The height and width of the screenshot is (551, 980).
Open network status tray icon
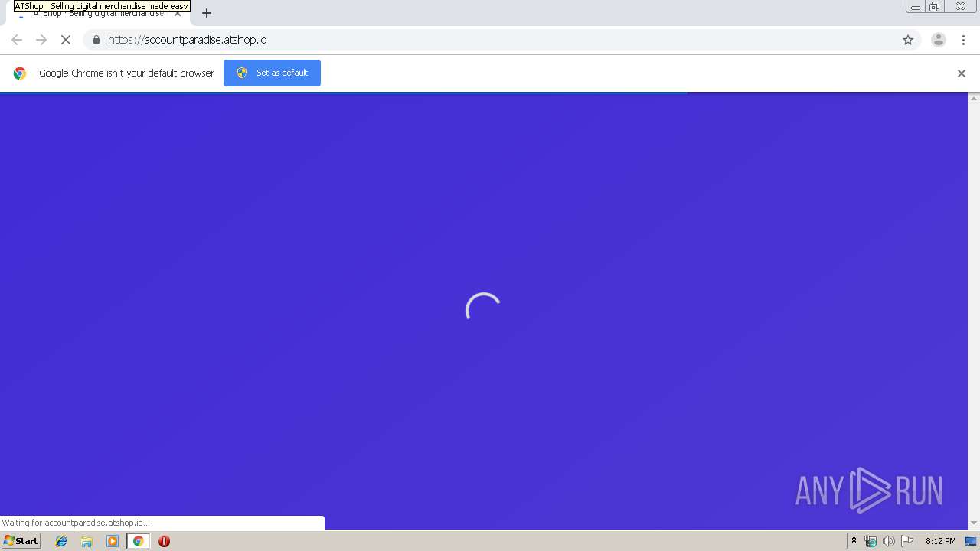coord(871,541)
